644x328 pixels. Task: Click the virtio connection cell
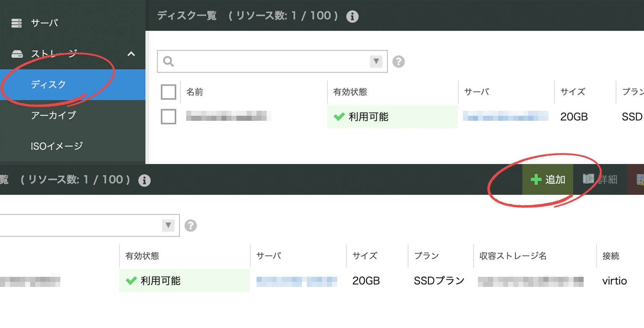615,281
